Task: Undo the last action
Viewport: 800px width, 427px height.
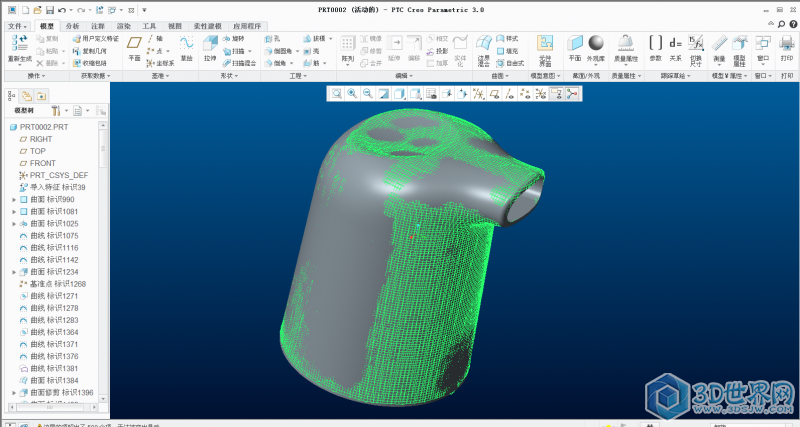Action: click(x=62, y=10)
